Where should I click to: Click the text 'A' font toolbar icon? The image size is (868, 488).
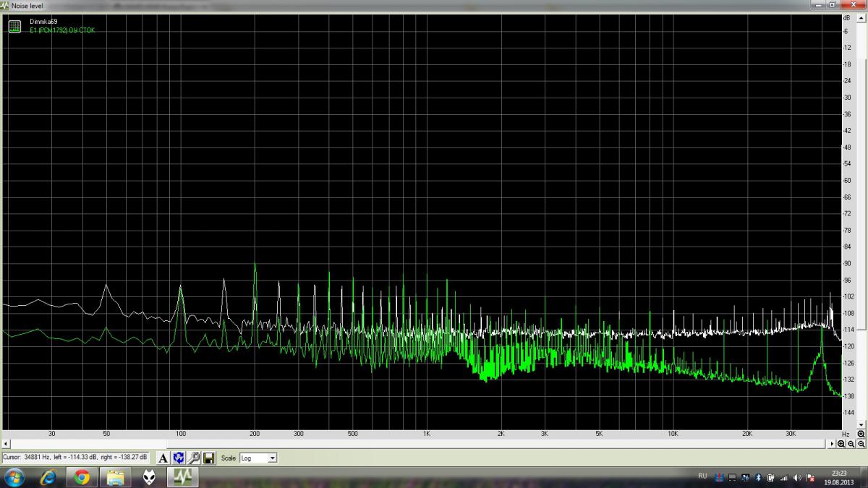click(163, 458)
